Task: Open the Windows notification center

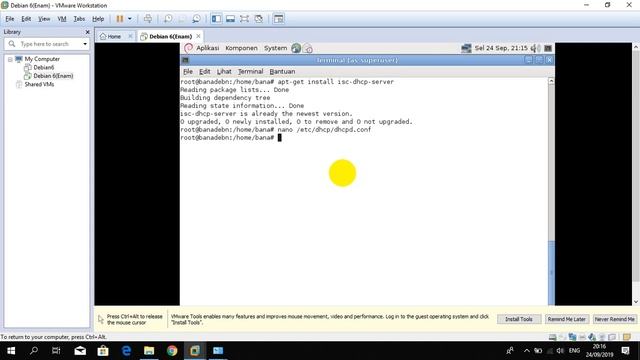Action: tap(625, 351)
